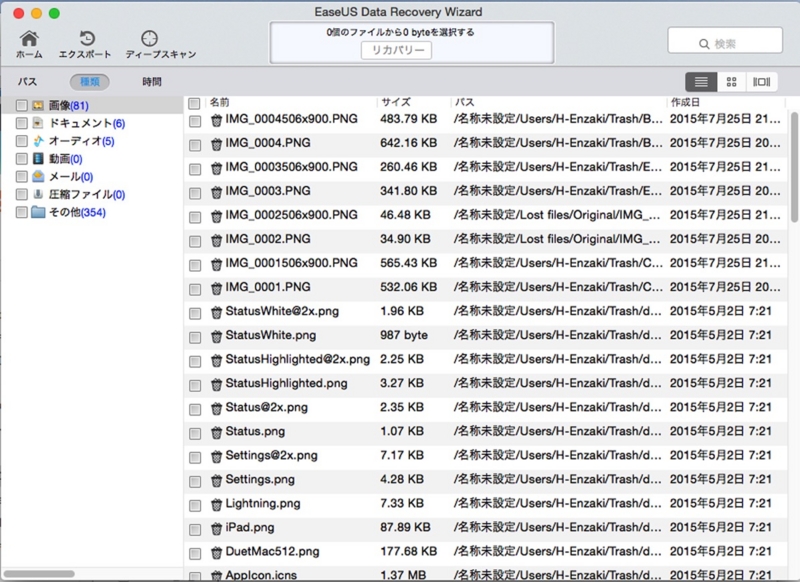
Task: Check the Audio (オーディオ) category checkbox
Action: (x=21, y=141)
